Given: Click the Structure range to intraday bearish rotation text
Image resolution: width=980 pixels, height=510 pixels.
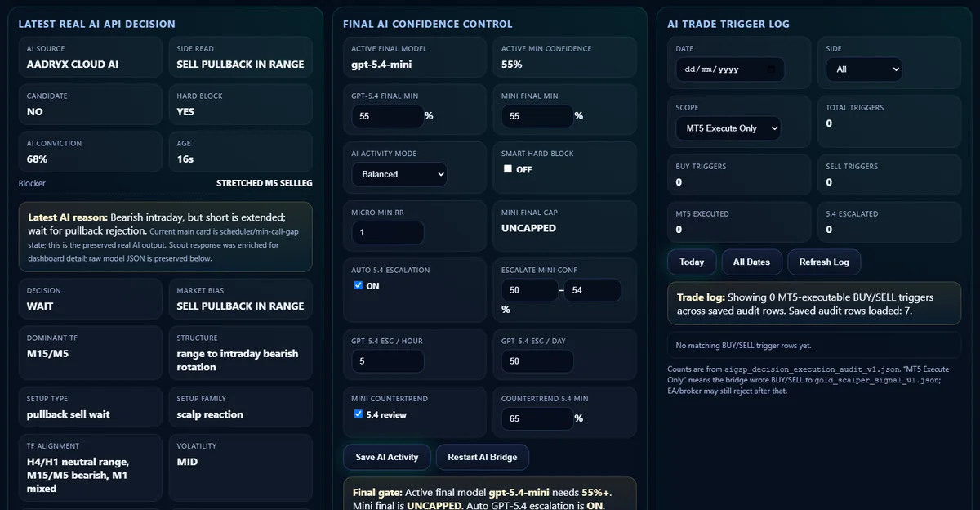Looking at the screenshot, I should [x=238, y=360].
